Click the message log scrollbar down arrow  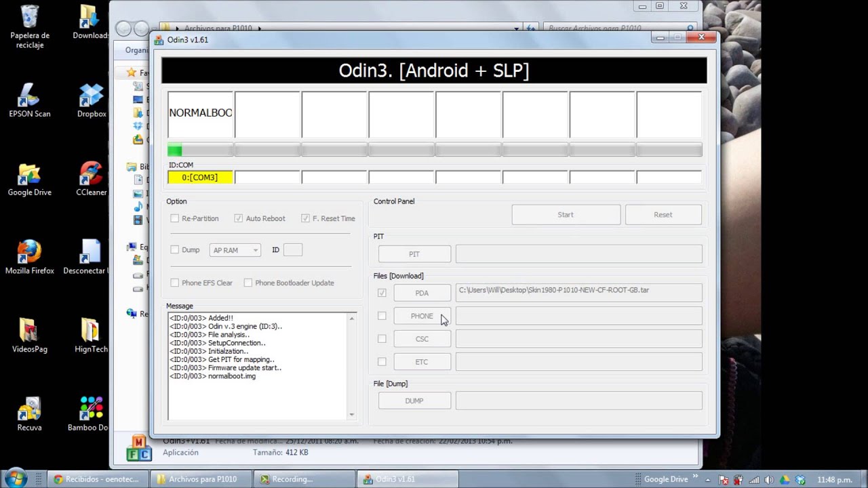351,415
